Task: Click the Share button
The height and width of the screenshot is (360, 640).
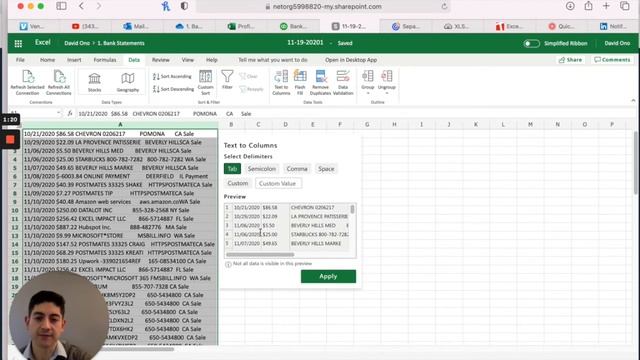Action: [x=570, y=60]
